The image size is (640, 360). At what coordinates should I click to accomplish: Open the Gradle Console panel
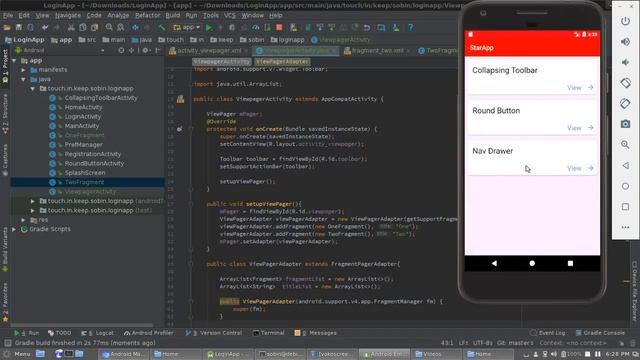[x=600, y=333]
